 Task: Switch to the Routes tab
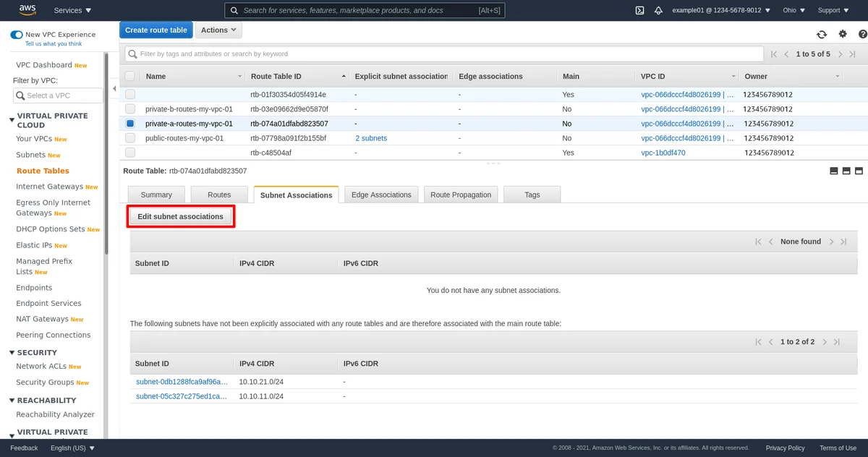218,195
